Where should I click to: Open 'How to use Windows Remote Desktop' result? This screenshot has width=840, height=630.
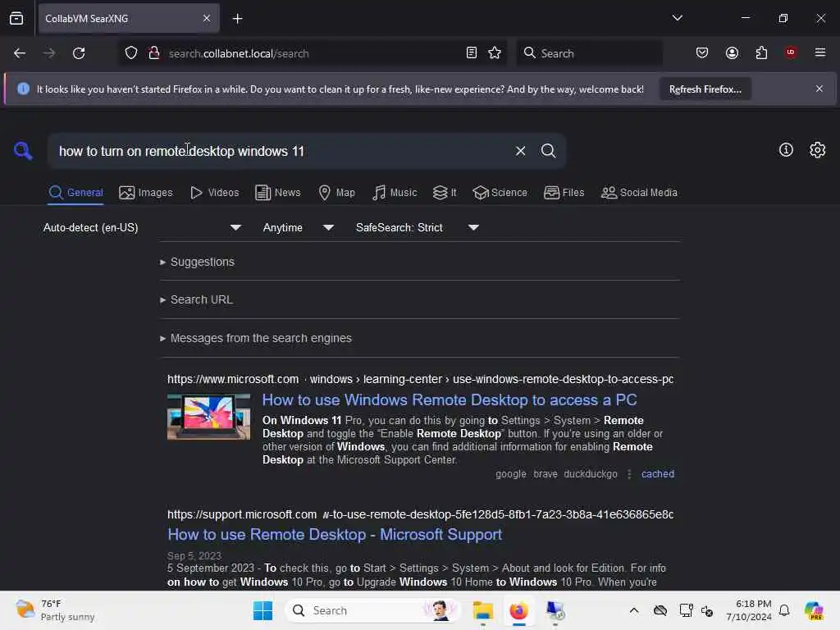[450, 399]
